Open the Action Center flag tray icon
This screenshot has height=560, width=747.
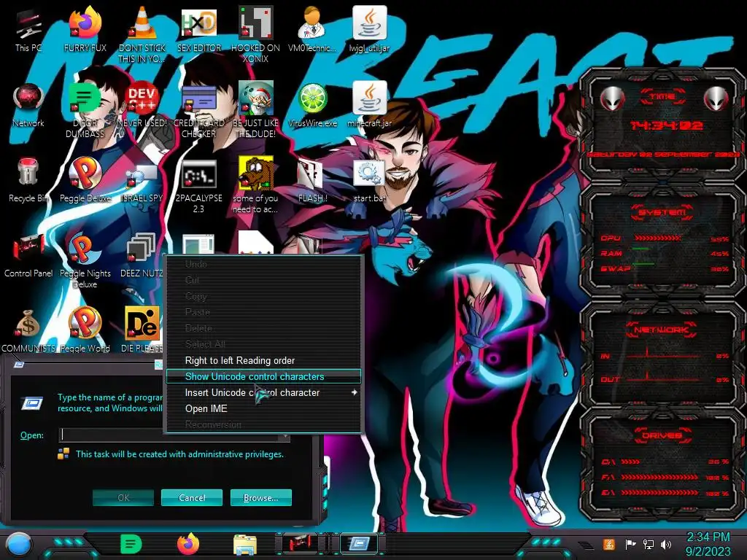click(x=630, y=544)
